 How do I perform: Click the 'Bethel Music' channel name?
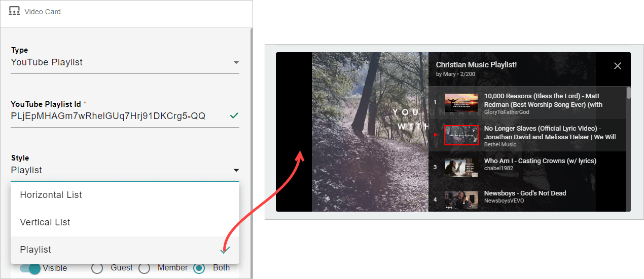click(x=500, y=144)
